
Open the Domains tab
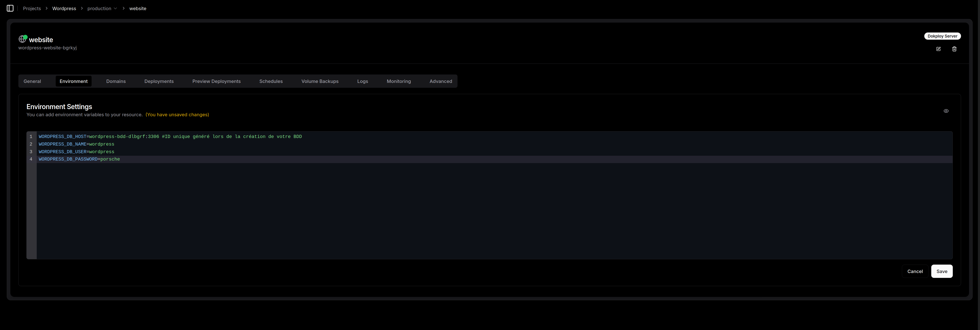coord(116,81)
